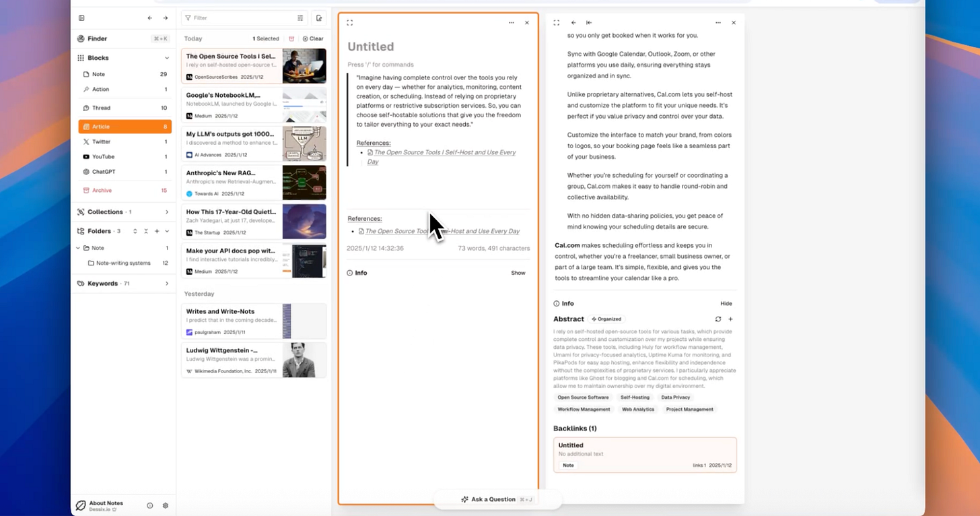Screen dimensions: 980x516
Task: Open the Finder search
Action: coord(125,39)
